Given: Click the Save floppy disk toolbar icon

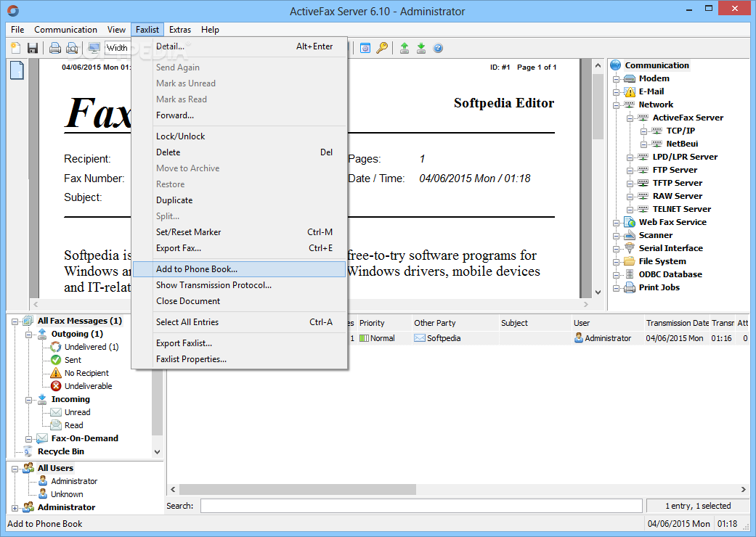Looking at the screenshot, I should point(33,48).
